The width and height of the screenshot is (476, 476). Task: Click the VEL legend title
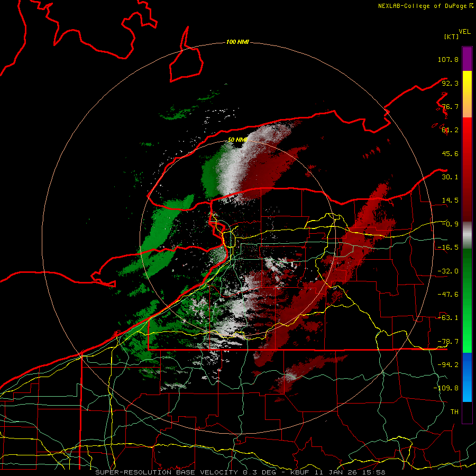point(464,32)
